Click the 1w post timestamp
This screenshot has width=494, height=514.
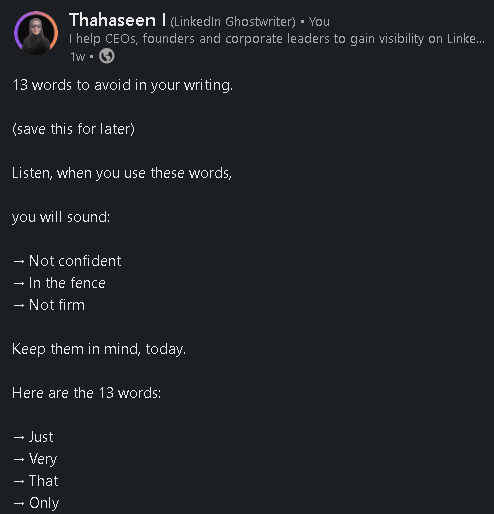point(78,57)
